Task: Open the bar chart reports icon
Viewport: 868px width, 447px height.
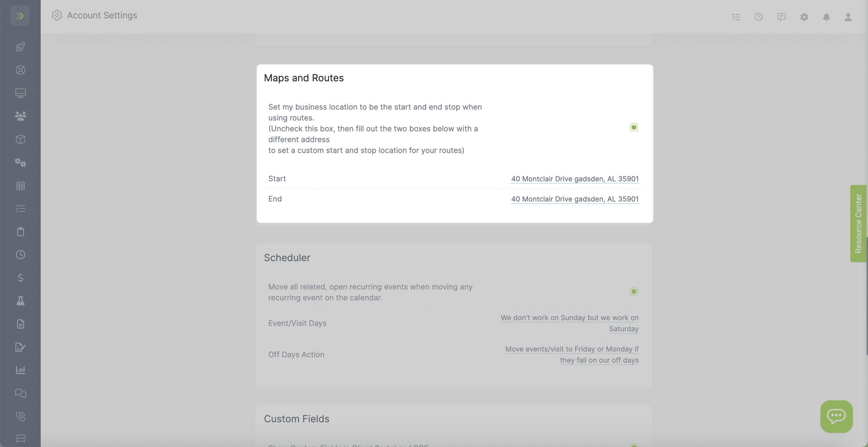Action: coord(20,370)
